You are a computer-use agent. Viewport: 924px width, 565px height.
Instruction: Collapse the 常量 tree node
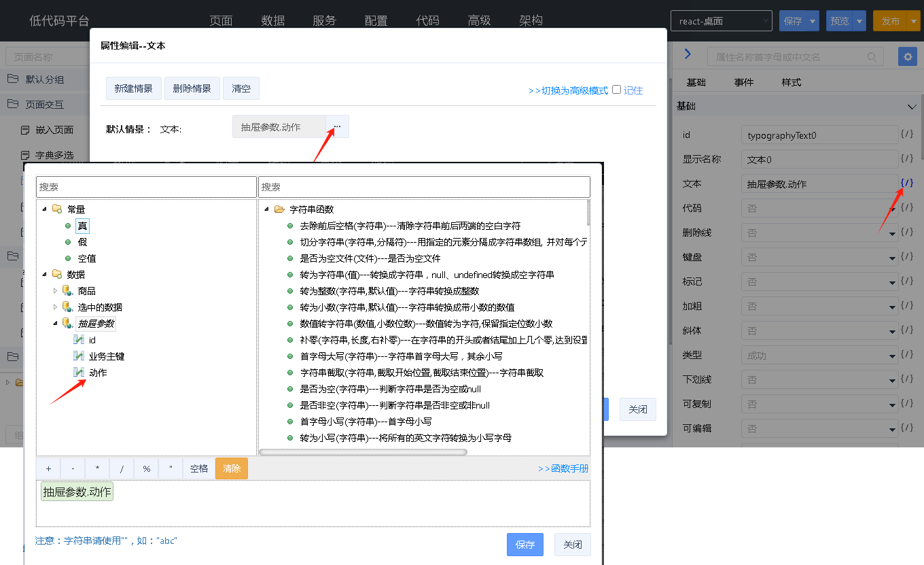click(45, 209)
